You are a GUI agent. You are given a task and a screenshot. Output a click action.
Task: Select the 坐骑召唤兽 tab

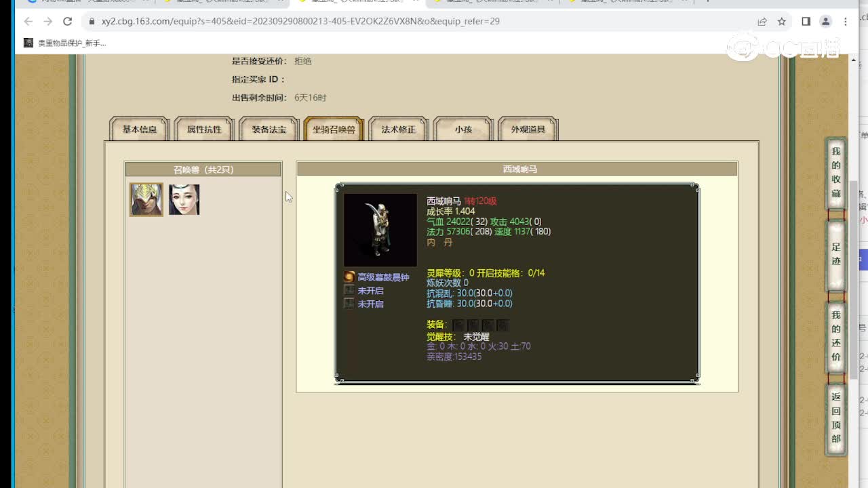[x=334, y=129]
